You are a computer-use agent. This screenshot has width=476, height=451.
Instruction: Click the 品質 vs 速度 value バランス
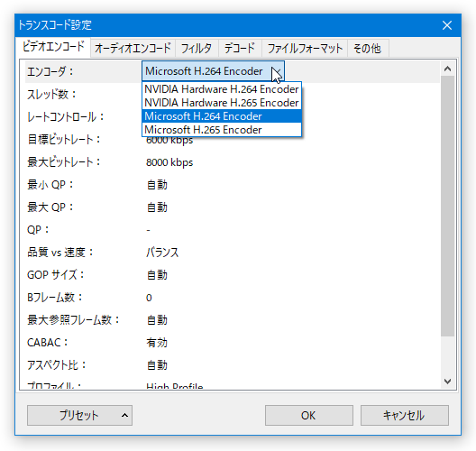162,253
